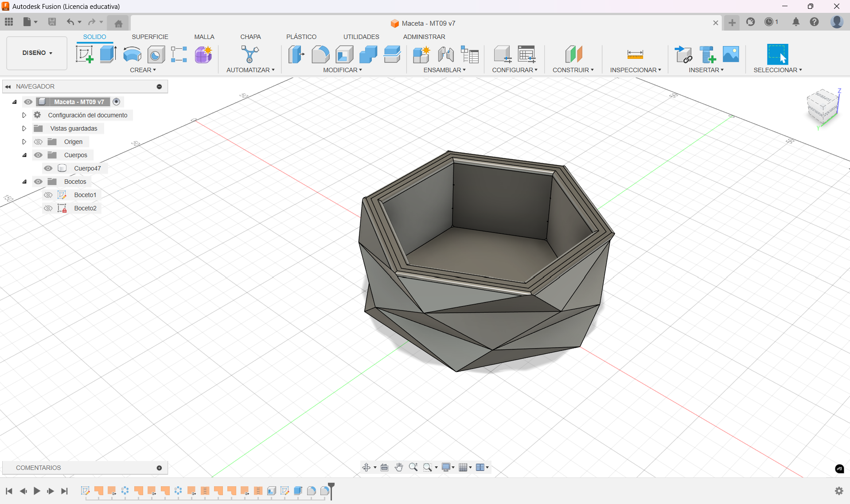Toggle visibility of Bocetos folder
The height and width of the screenshot is (504, 850).
pos(39,182)
